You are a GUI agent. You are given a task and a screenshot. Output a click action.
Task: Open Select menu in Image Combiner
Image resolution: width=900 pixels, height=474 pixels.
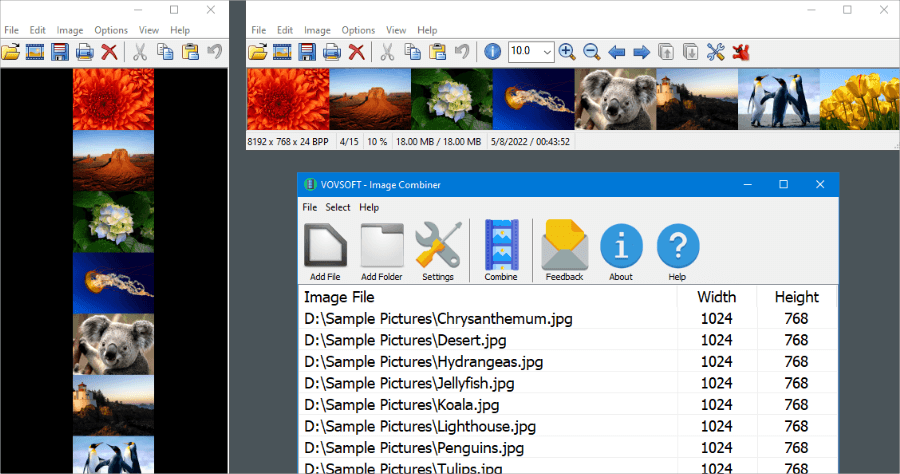pyautogui.click(x=338, y=207)
